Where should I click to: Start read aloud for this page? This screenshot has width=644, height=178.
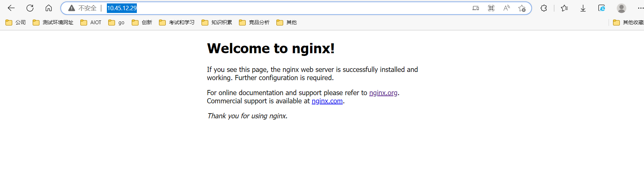click(506, 8)
